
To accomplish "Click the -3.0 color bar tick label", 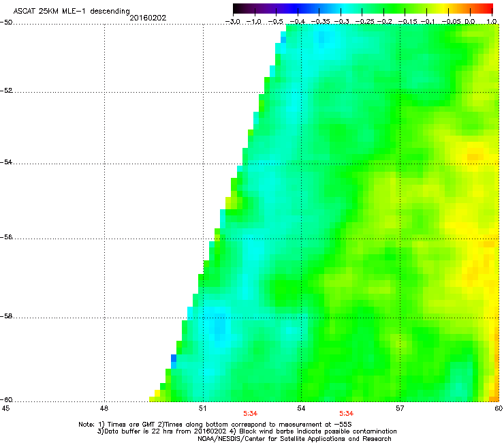I will click(232, 22).
